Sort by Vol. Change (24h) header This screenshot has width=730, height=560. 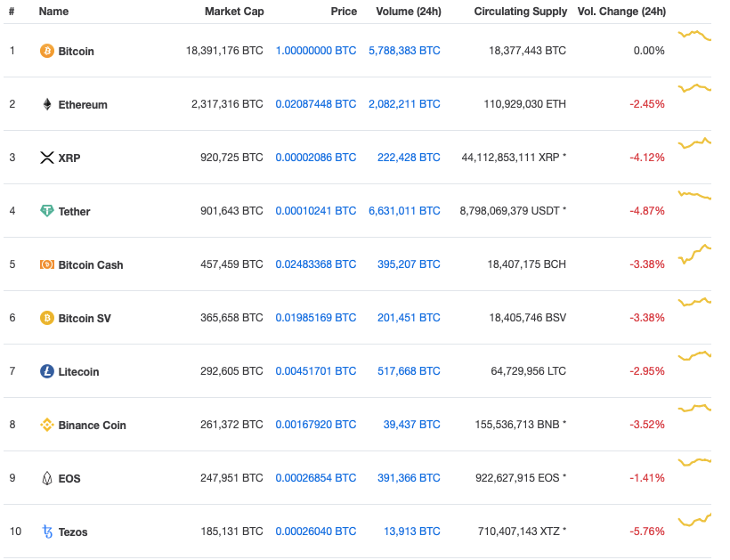click(x=622, y=12)
